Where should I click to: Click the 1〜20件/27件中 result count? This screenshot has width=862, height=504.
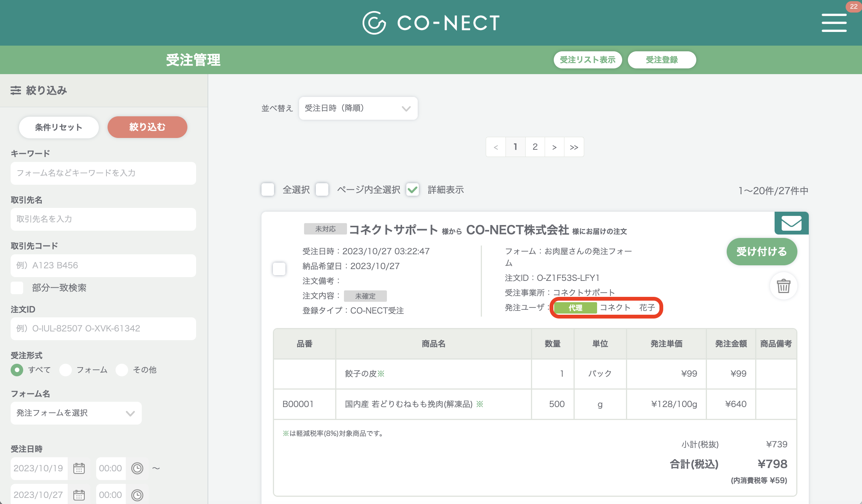tap(773, 191)
